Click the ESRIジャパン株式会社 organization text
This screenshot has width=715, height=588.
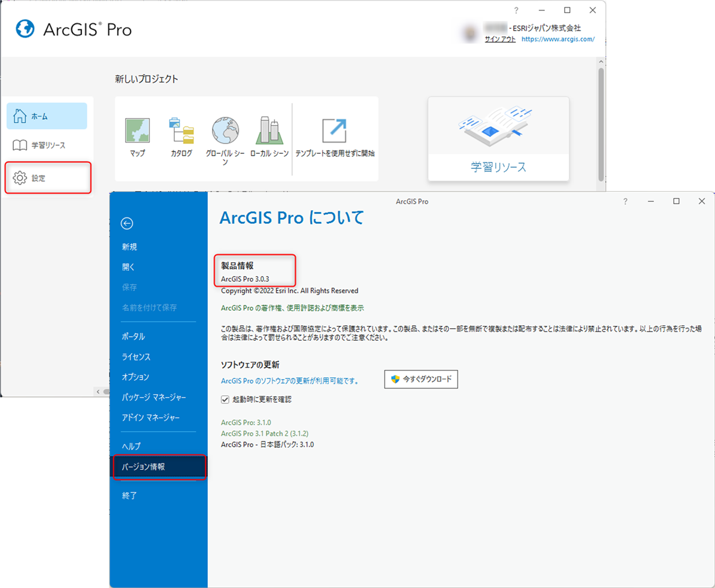[547, 28]
